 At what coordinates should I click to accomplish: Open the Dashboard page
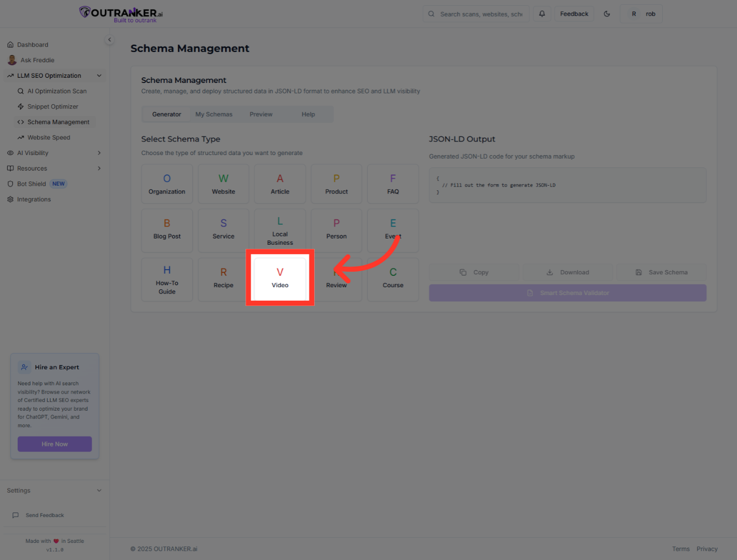[33, 45]
